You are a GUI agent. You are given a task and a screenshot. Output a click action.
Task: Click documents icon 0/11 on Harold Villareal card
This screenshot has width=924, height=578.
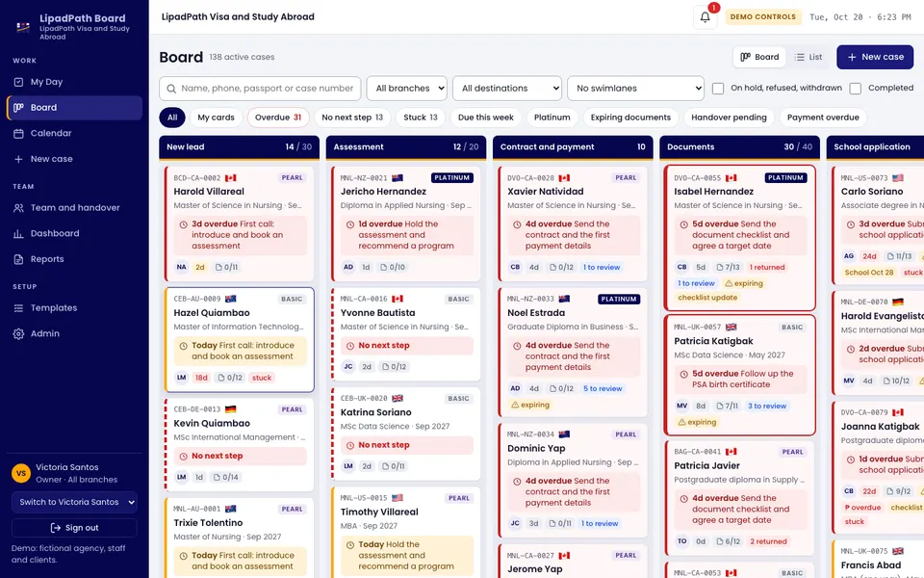tap(227, 267)
